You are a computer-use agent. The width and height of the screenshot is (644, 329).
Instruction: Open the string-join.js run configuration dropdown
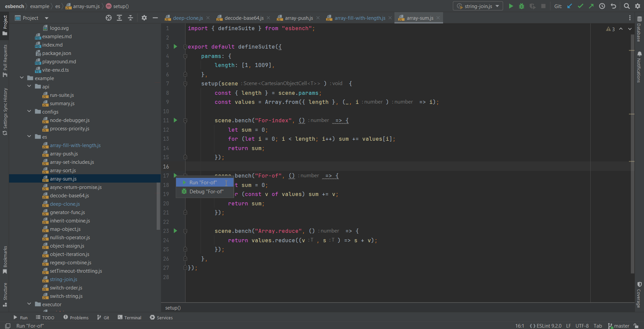478,6
